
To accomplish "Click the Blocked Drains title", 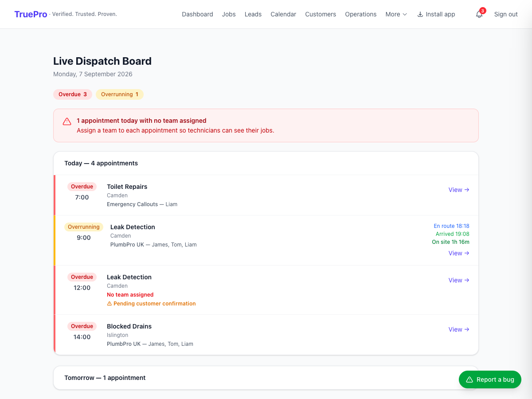I will click(x=129, y=326).
